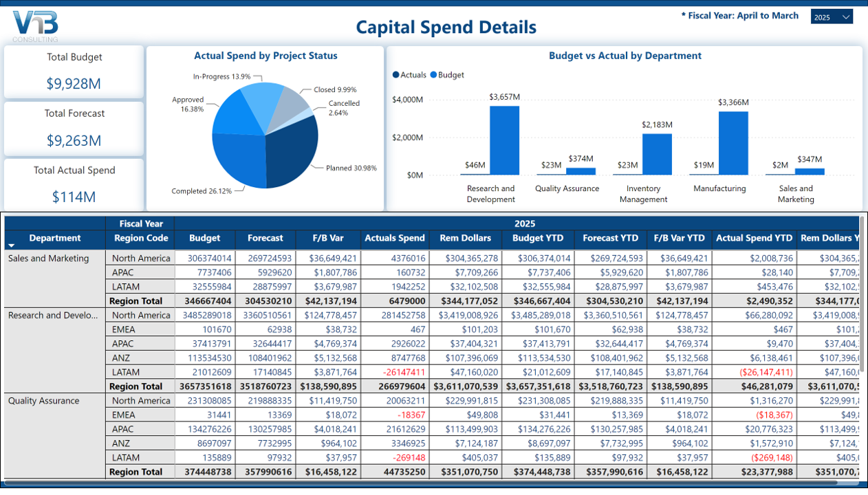Screen dimensions: 868x495
Task: Click the table vertical scrollbar
Action: 862,296
